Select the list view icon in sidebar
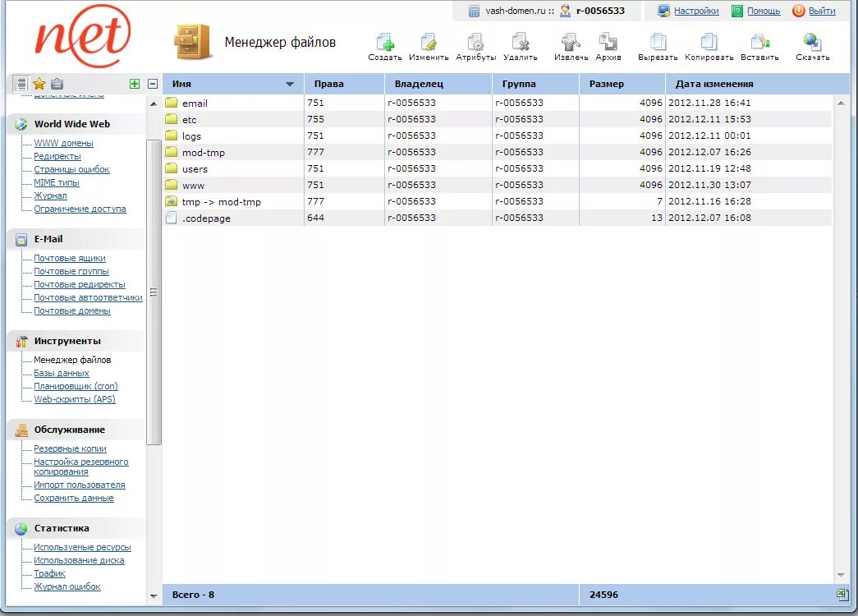This screenshot has width=858, height=616. [x=21, y=84]
